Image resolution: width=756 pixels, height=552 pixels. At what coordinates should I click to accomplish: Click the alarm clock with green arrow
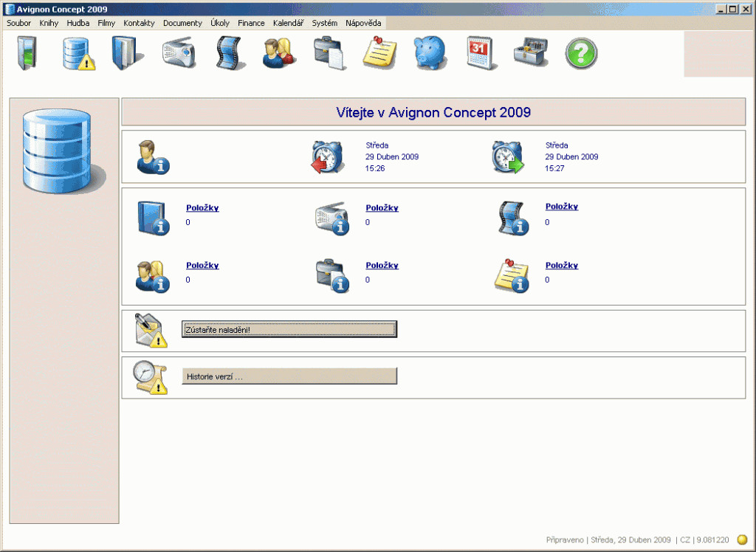(508, 157)
